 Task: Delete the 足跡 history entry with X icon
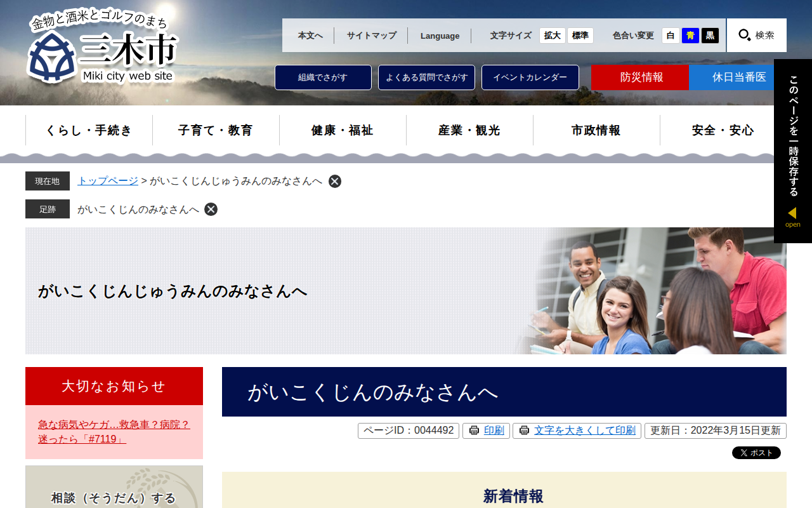(211, 210)
